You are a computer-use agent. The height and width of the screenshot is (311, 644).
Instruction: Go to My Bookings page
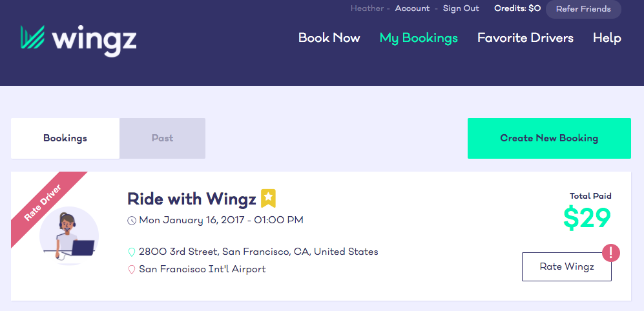pyautogui.click(x=419, y=38)
